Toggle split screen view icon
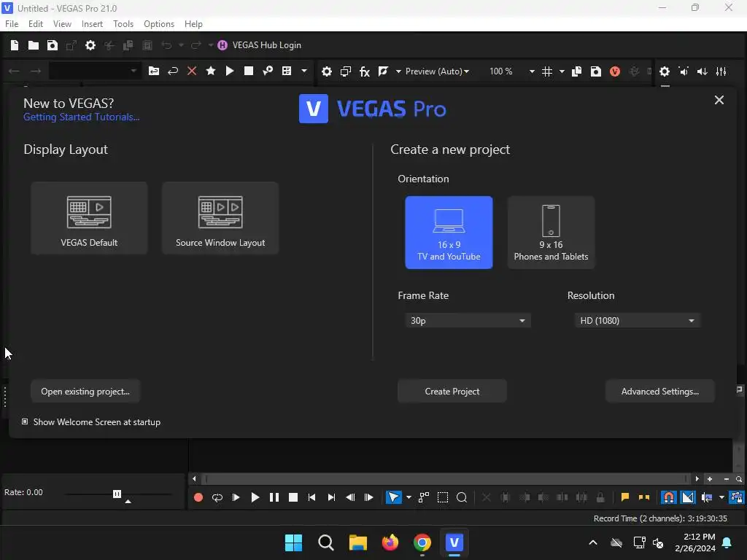The width and height of the screenshot is (747, 560). pyautogui.click(x=383, y=71)
